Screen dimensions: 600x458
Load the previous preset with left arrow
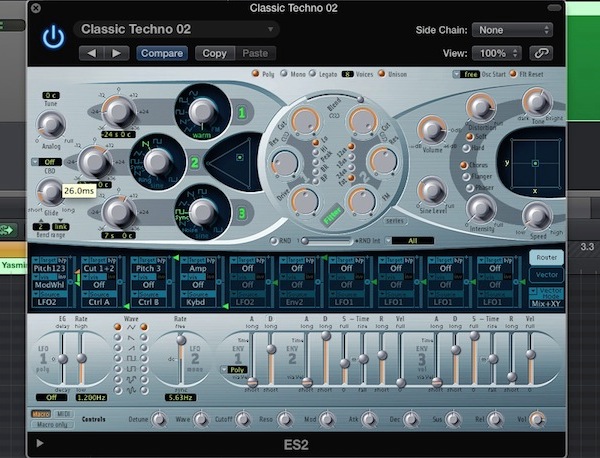click(x=91, y=53)
